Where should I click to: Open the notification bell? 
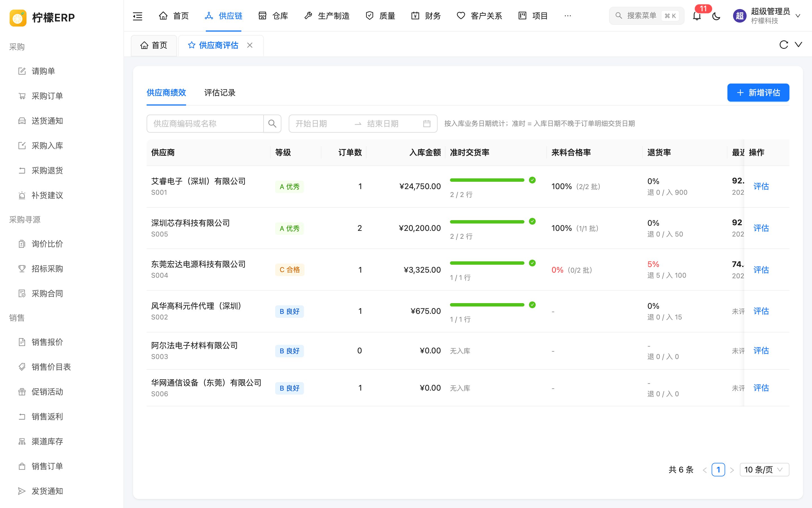(697, 16)
